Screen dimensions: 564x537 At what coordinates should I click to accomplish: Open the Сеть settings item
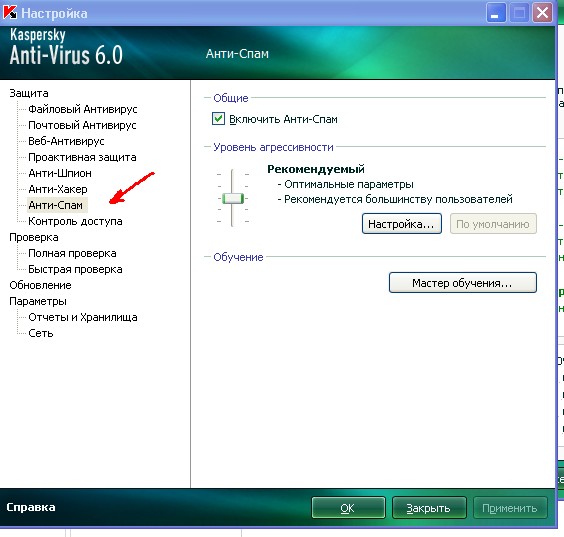[x=41, y=333]
